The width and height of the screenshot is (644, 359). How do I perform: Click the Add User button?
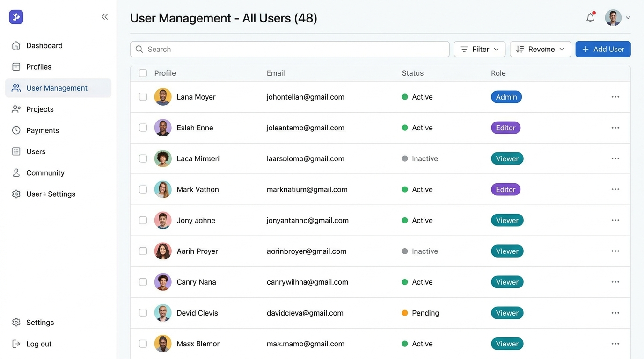pos(603,49)
